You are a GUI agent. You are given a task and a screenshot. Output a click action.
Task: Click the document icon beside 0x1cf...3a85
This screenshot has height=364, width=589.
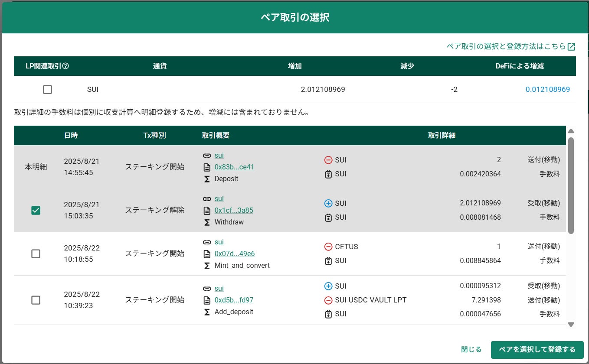207,210
